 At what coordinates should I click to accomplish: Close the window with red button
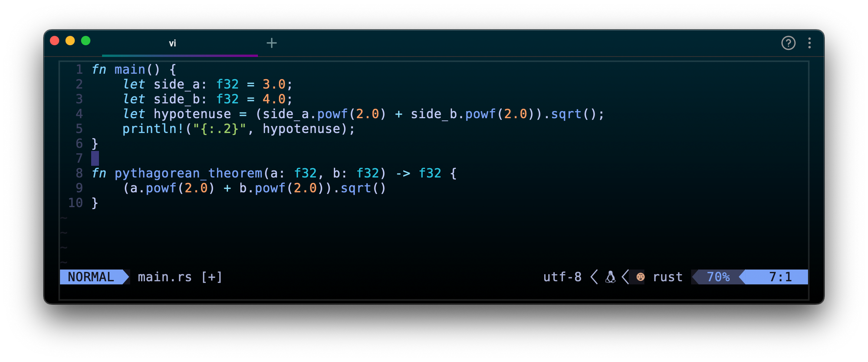pos(55,41)
